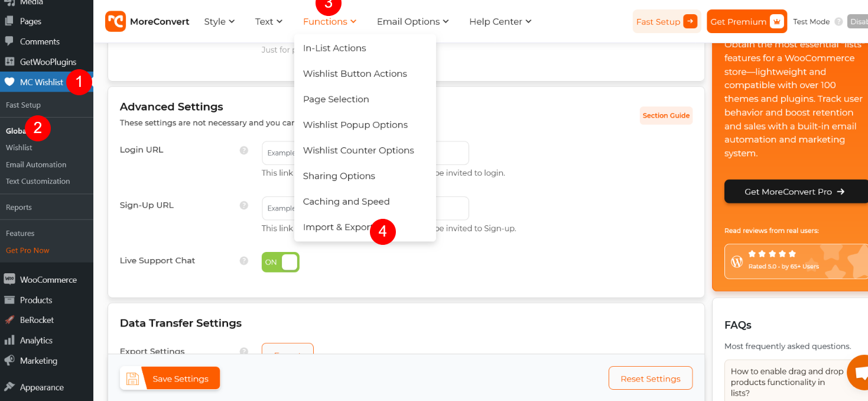Click the help icon beside Sign-Up URL
The width and height of the screenshot is (868, 401).
(x=243, y=205)
